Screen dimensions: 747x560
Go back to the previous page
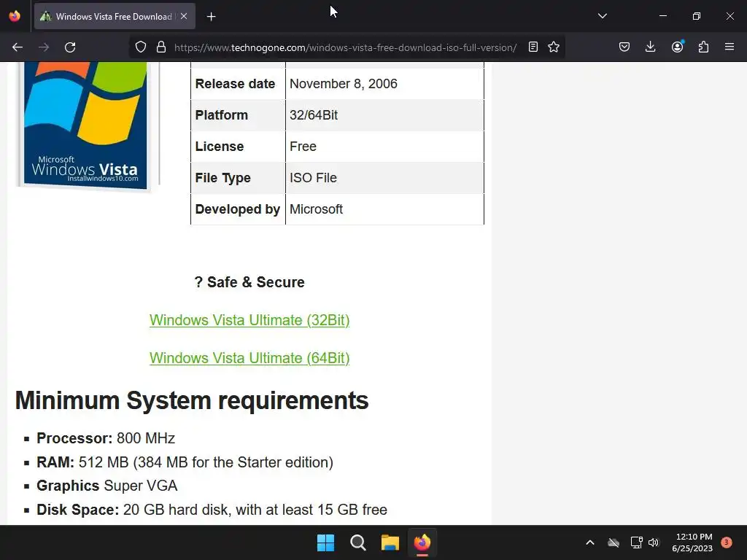click(x=18, y=47)
